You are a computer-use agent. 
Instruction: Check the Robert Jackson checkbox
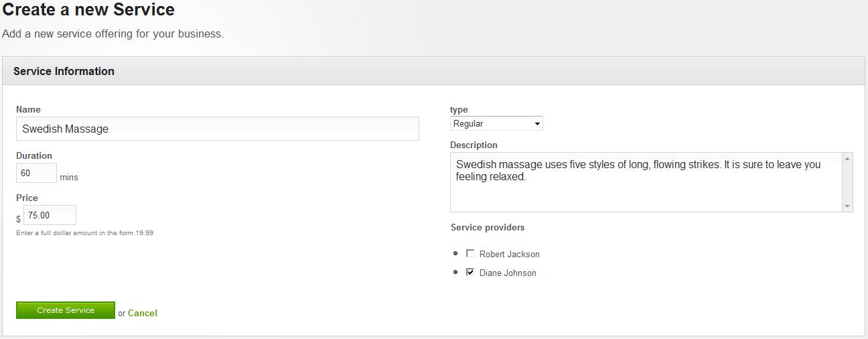[x=470, y=254]
